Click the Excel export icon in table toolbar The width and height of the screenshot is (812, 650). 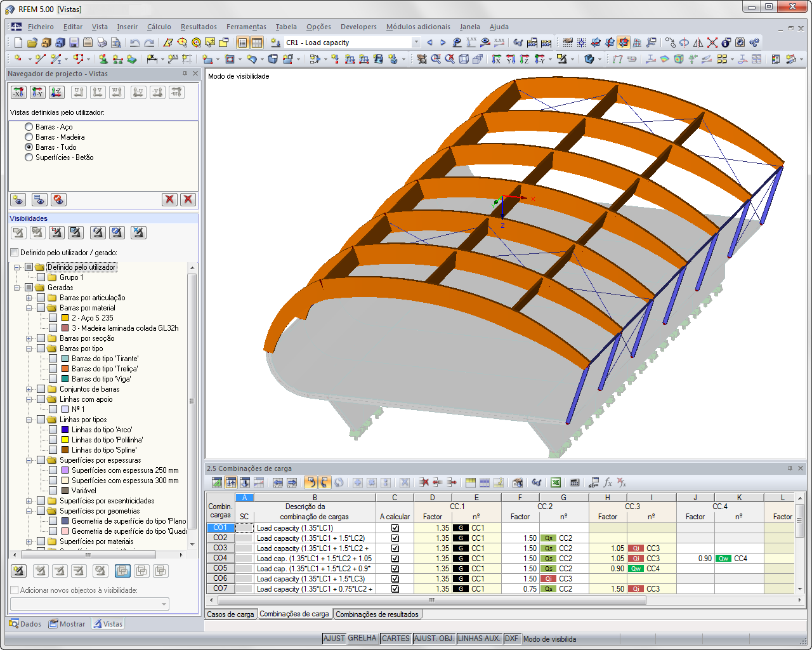coord(556,482)
